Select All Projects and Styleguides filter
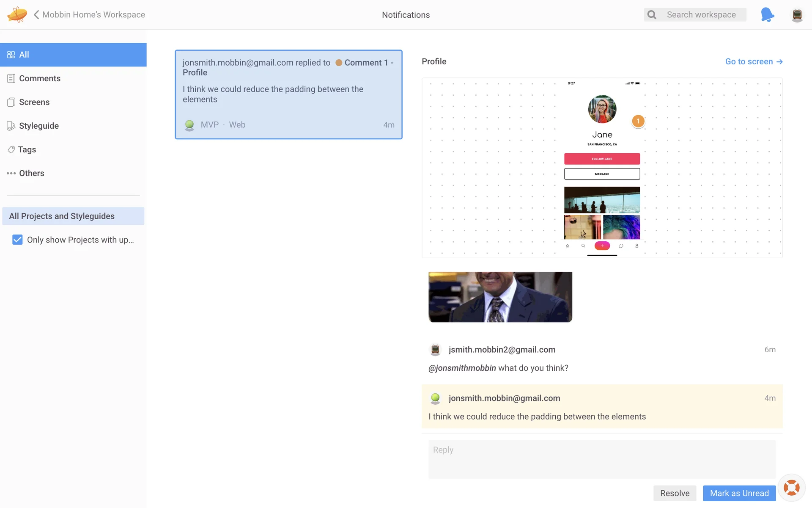This screenshot has width=812, height=508. pyautogui.click(x=73, y=216)
